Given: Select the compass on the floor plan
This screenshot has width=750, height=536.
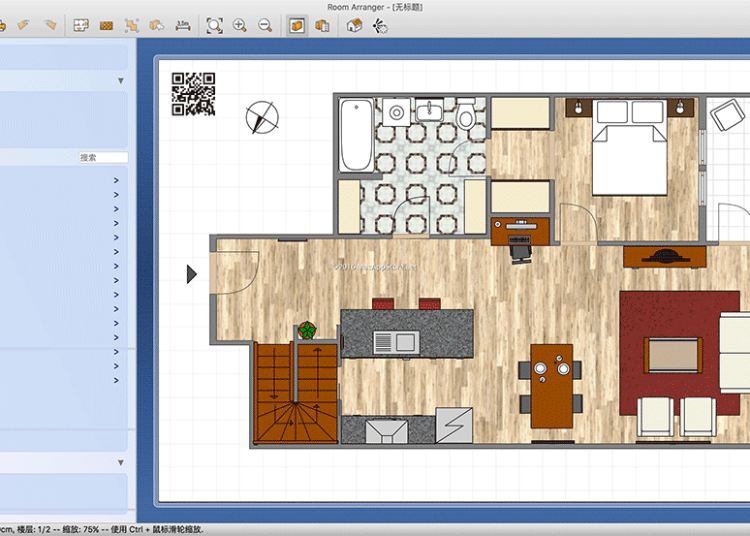Looking at the screenshot, I should [x=262, y=117].
